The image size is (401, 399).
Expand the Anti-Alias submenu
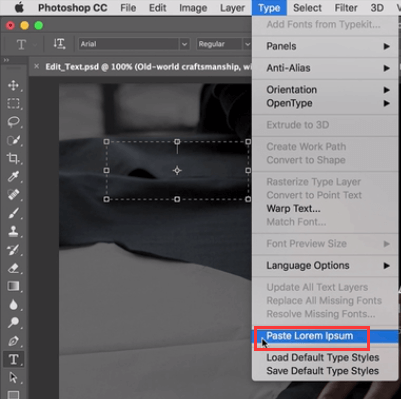(327, 68)
